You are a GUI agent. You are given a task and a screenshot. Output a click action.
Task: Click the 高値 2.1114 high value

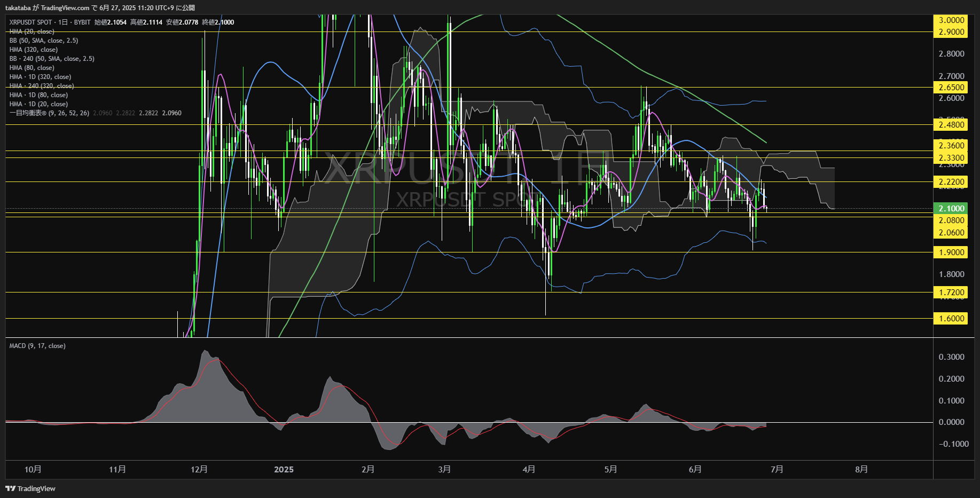tap(146, 22)
